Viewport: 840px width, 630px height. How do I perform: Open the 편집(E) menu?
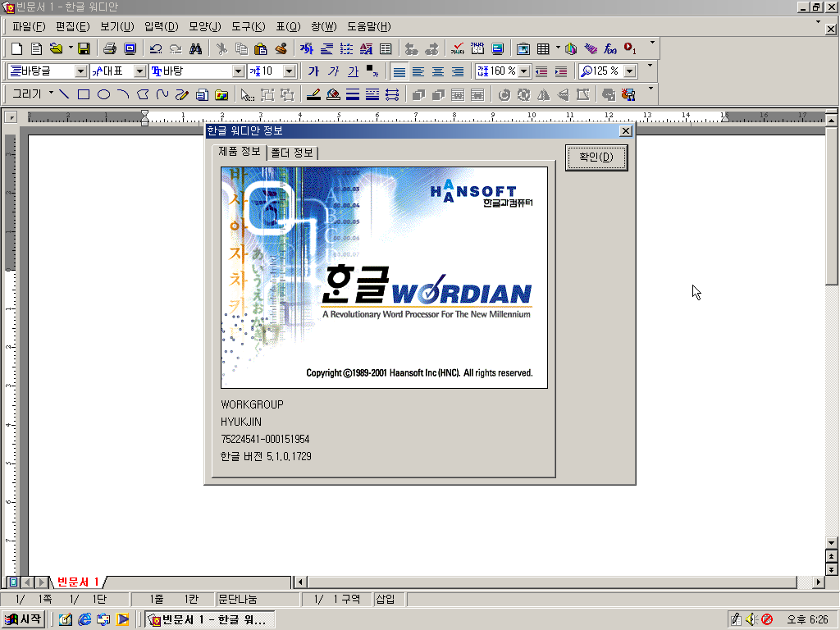[x=72, y=26]
